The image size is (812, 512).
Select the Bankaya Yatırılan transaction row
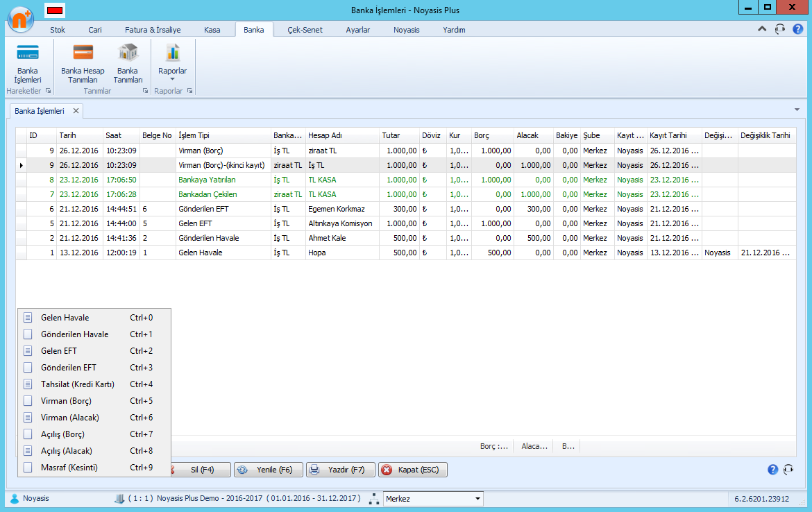tap(406, 180)
